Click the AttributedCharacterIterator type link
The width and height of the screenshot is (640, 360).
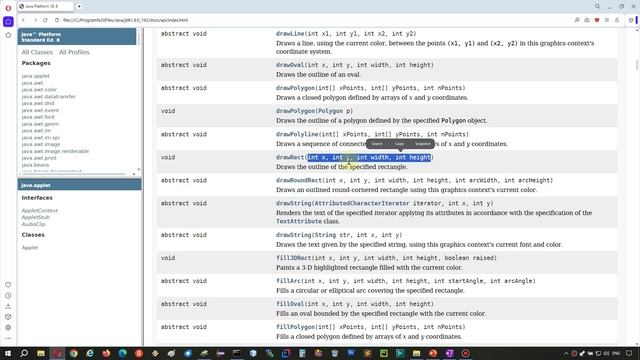point(362,203)
